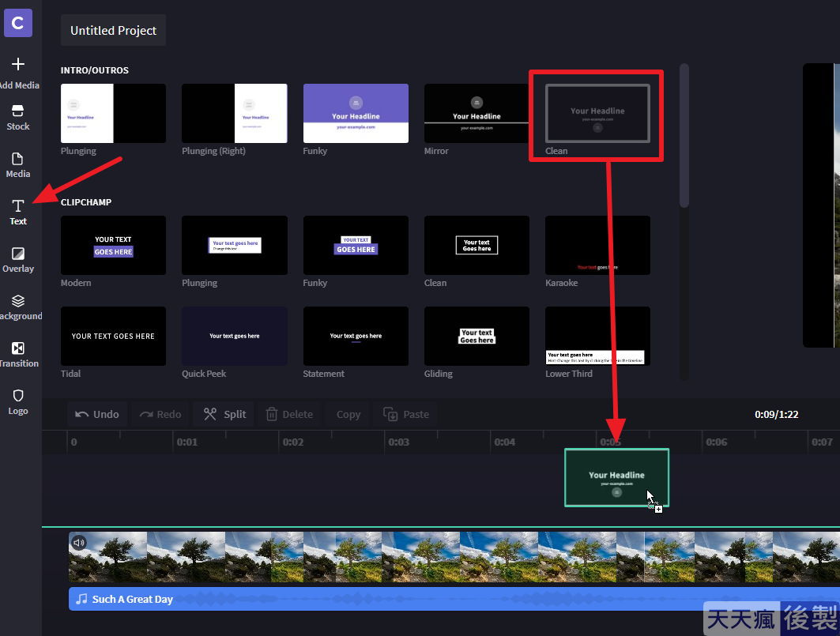Open the Stock library

pos(17,118)
